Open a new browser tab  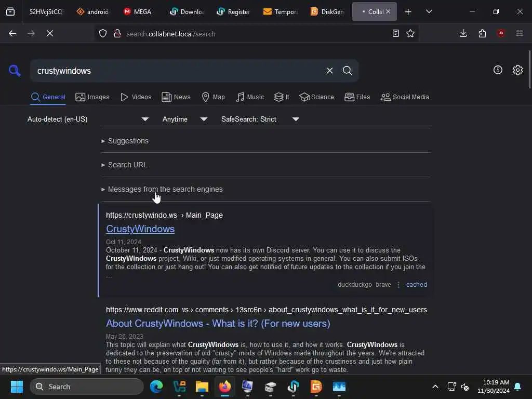click(408, 12)
